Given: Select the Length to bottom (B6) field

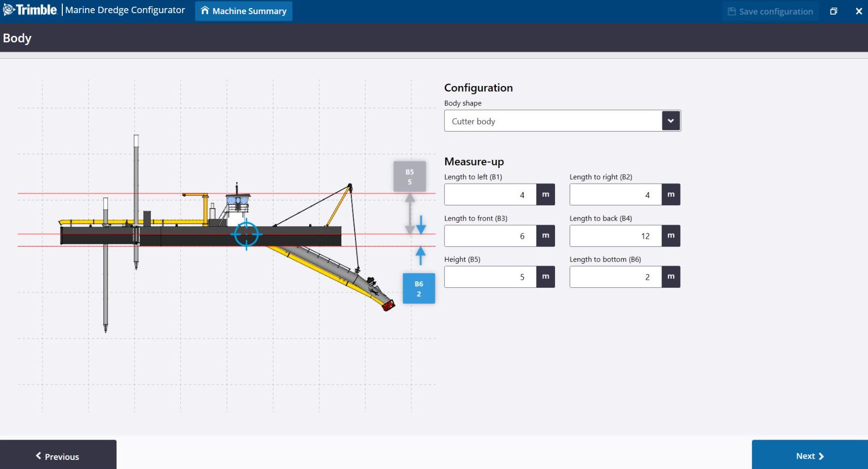Looking at the screenshot, I should coord(615,277).
